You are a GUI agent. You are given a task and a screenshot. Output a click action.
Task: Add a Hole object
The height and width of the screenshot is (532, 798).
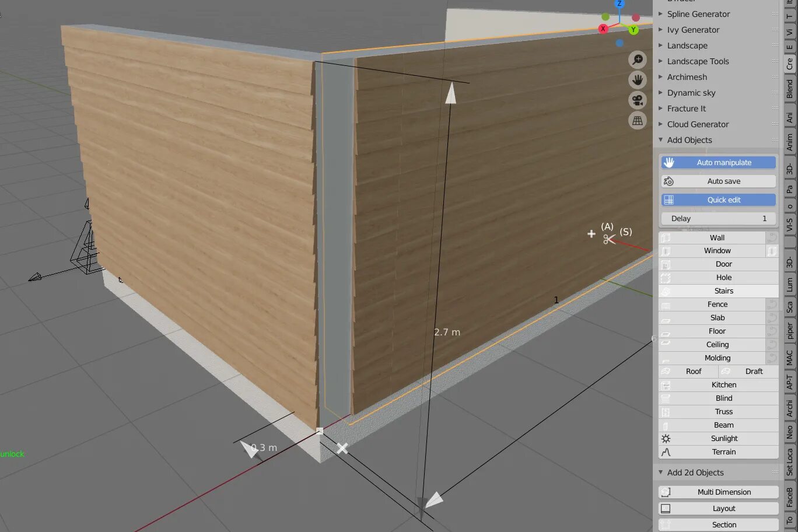click(x=719, y=278)
